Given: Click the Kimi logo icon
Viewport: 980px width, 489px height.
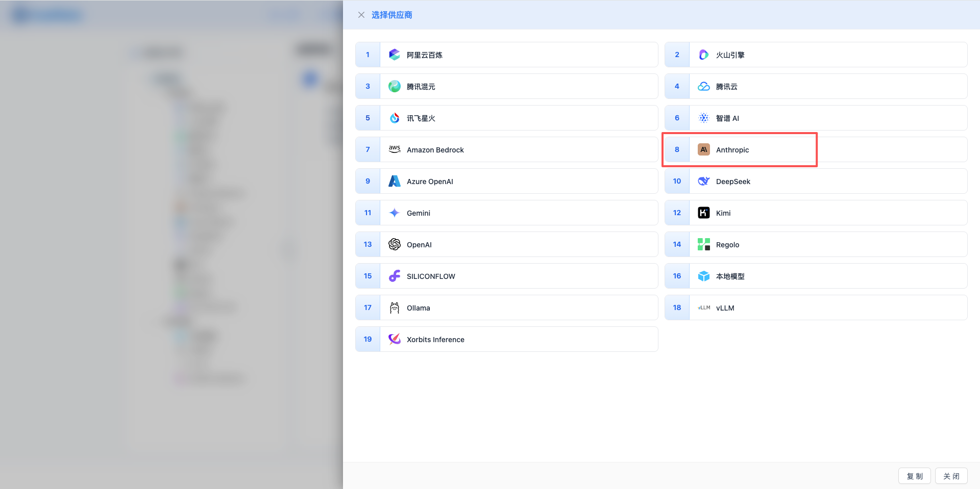Looking at the screenshot, I should pyautogui.click(x=703, y=213).
